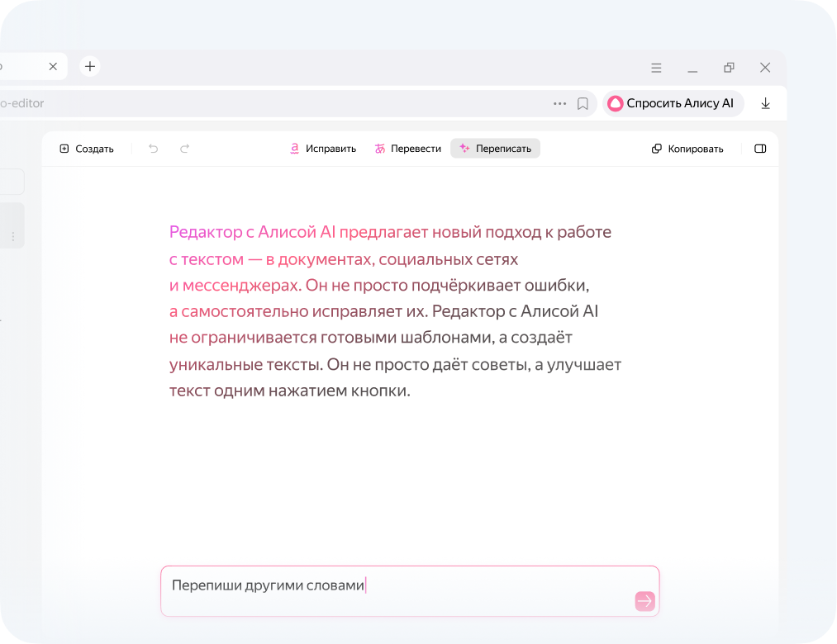
Task: Open browser downloads arrow icon
Action: 765,103
